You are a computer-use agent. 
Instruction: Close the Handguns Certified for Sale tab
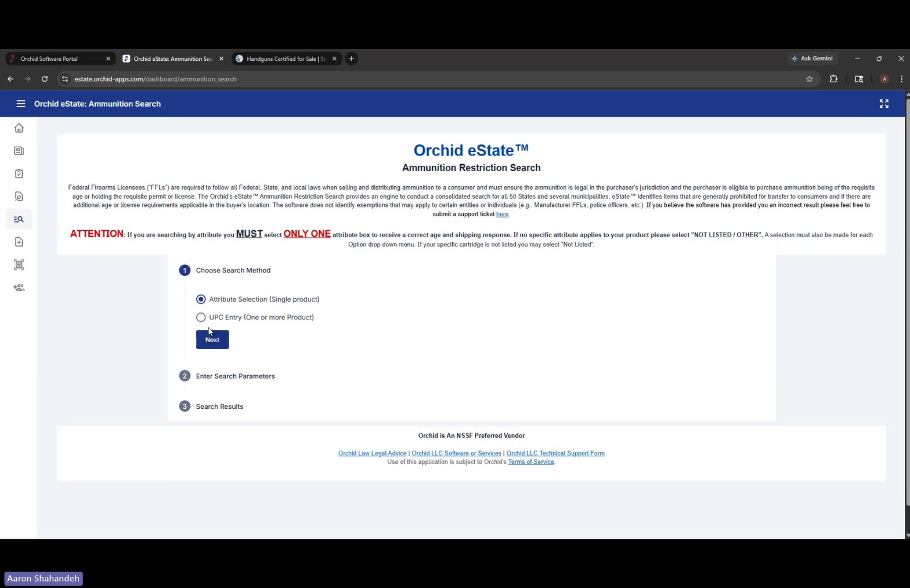[334, 59]
